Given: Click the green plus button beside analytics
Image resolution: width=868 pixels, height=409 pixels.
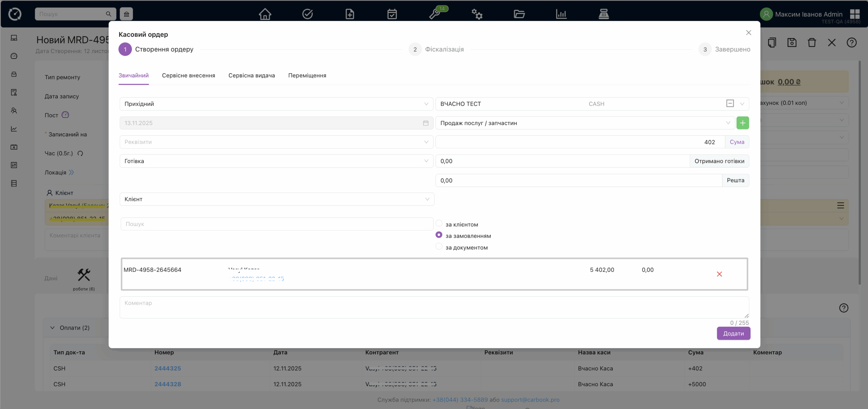Looking at the screenshot, I should click(x=743, y=123).
